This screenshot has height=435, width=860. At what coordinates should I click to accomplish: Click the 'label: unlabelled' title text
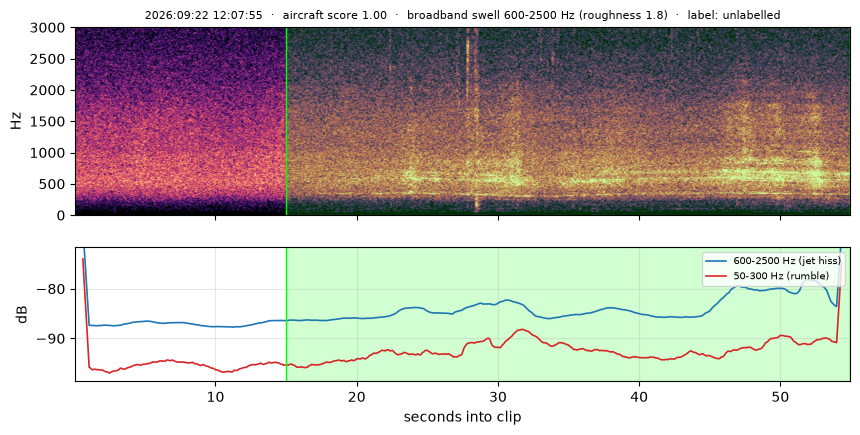tap(734, 15)
